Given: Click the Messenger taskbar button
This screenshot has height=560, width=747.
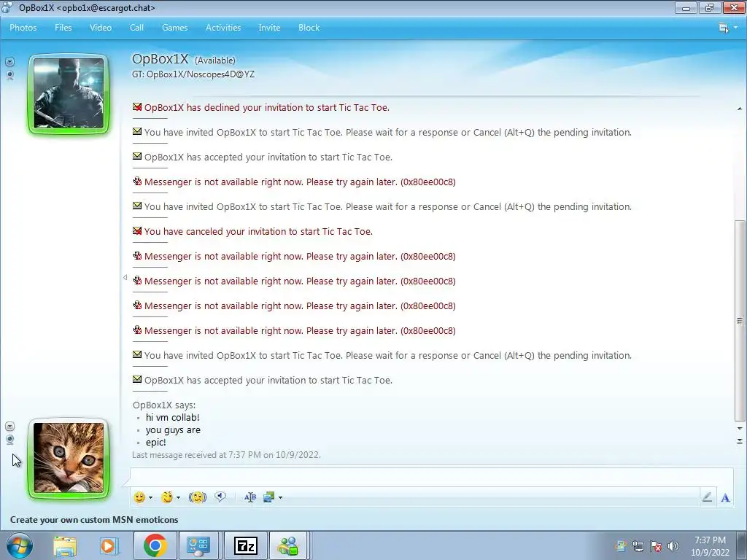Looking at the screenshot, I should pos(289,545).
